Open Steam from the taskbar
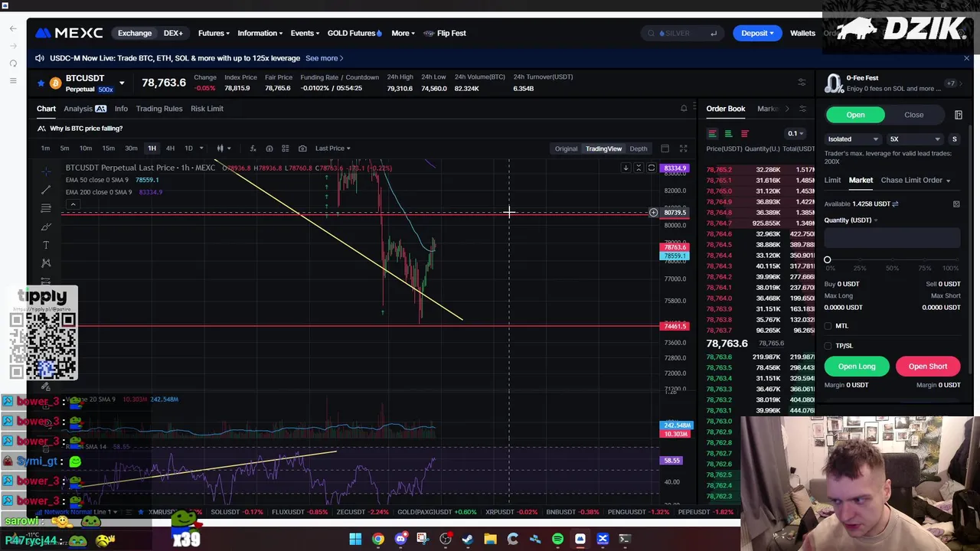This screenshot has height=551, width=980. pos(468,540)
